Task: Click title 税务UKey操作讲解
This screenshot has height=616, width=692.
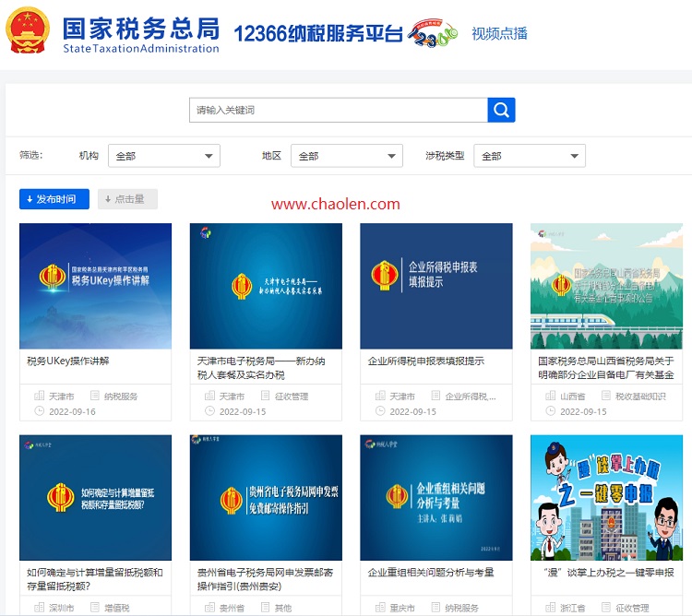Action: (x=68, y=361)
